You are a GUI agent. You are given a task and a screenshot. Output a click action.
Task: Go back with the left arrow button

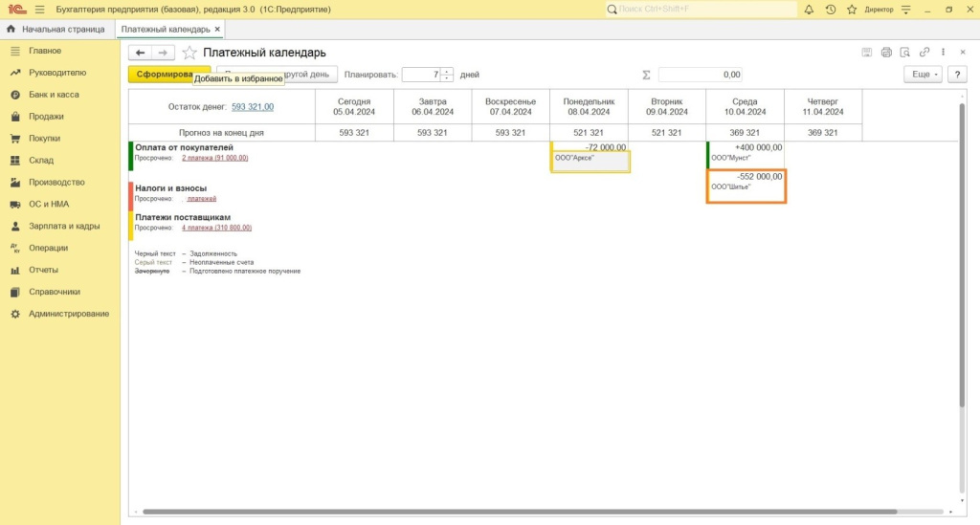141,53
